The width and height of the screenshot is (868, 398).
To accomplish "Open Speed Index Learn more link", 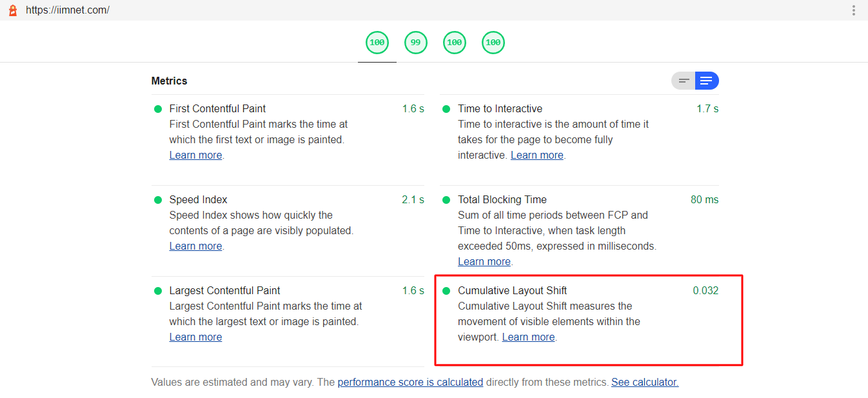I will (x=195, y=246).
